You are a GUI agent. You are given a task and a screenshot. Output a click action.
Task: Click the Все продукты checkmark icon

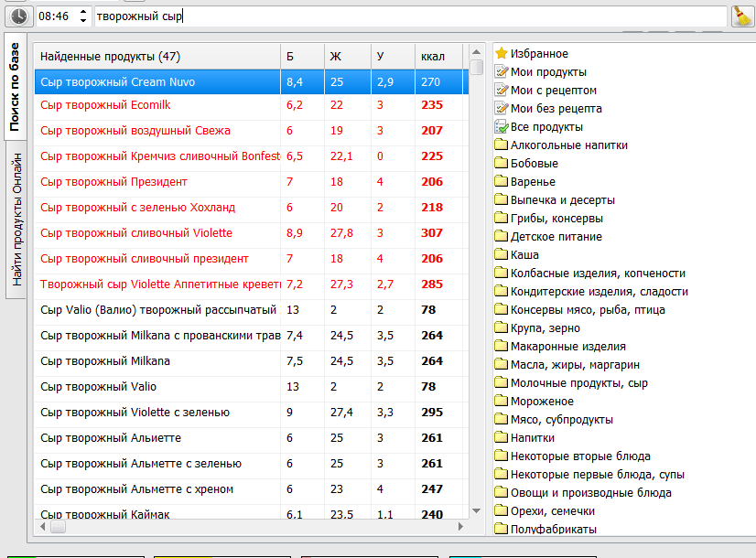[502, 126]
